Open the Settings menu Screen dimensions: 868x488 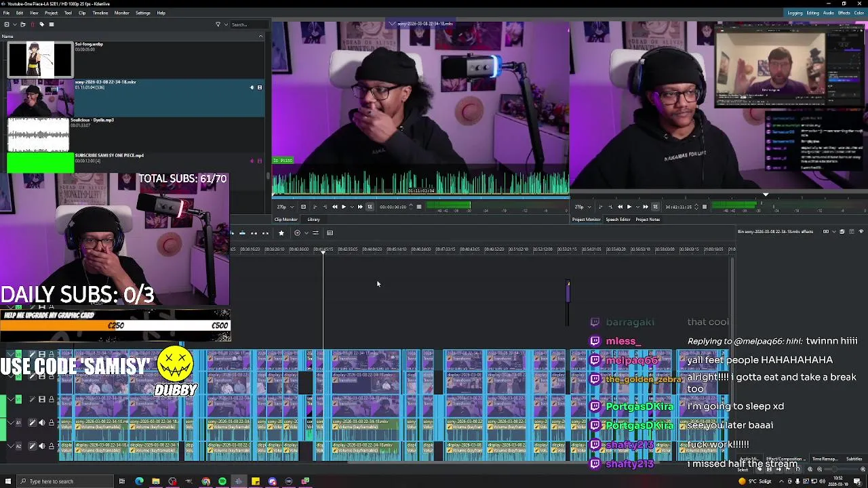[x=142, y=13]
